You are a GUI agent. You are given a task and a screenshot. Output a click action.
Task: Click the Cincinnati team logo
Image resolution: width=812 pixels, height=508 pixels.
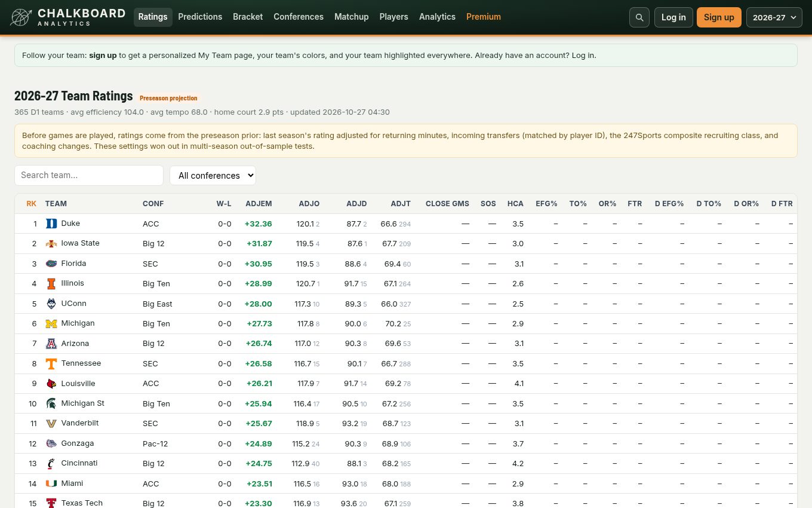51,464
